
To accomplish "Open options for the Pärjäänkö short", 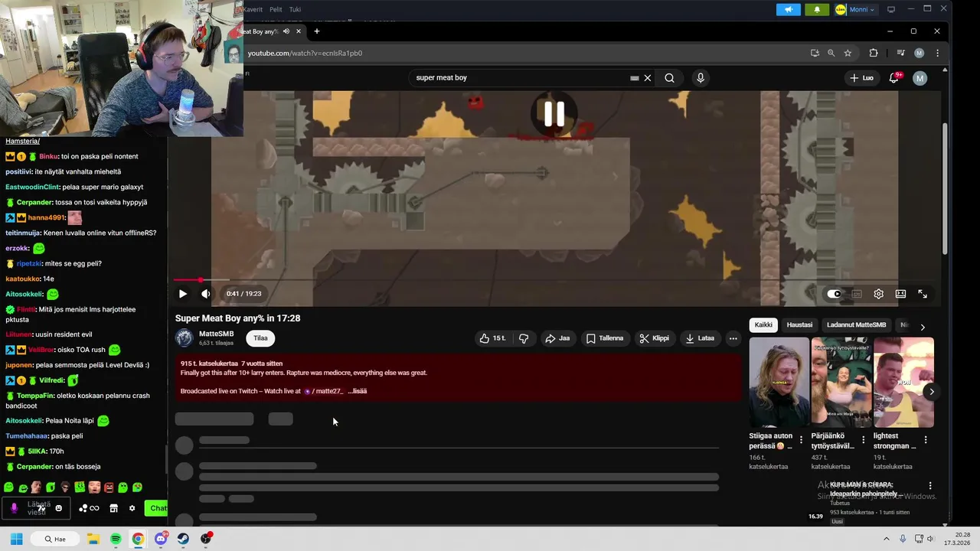I will pyautogui.click(x=864, y=440).
